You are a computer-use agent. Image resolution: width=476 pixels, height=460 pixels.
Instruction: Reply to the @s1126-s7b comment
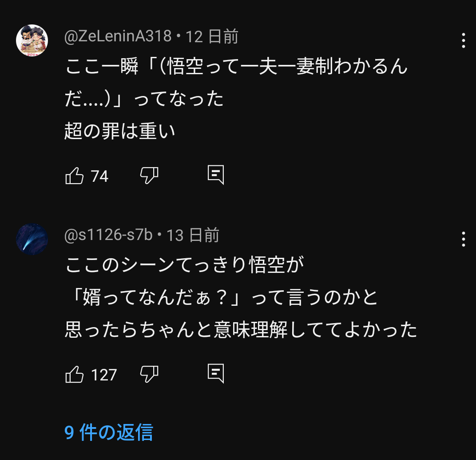pos(216,374)
